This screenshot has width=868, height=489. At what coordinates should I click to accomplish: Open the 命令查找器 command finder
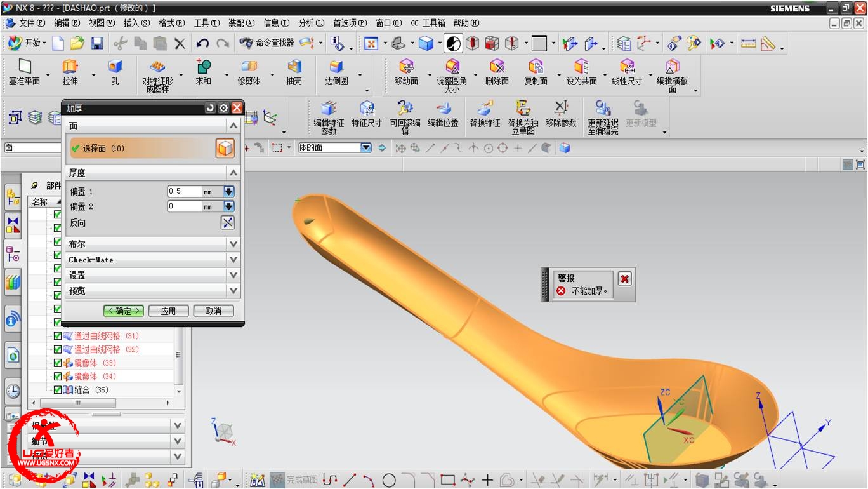[x=266, y=43]
